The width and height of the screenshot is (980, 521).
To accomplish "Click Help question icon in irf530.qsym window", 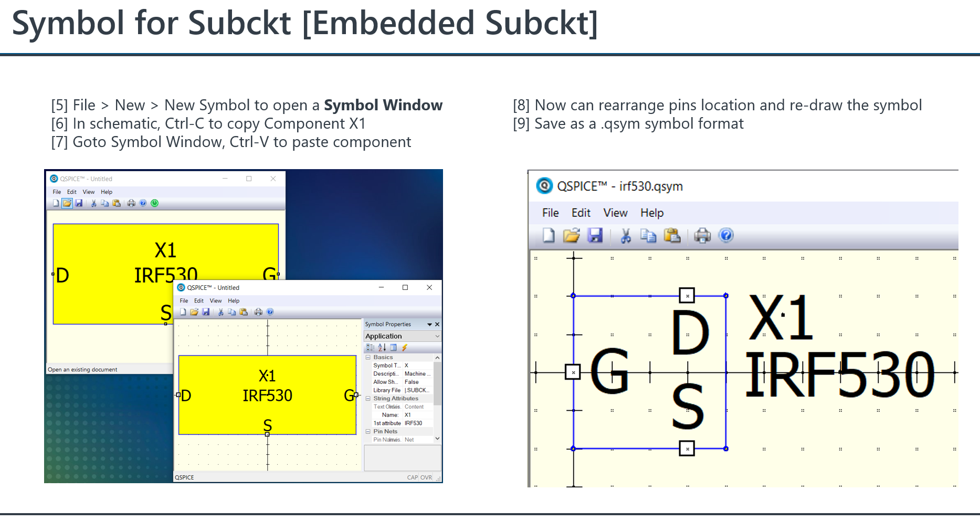I will [x=726, y=235].
